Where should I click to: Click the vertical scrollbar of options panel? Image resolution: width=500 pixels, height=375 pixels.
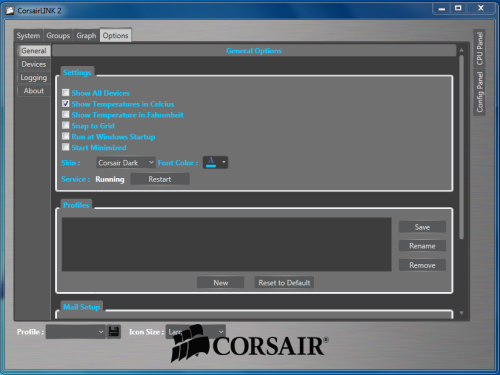point(462,147)
